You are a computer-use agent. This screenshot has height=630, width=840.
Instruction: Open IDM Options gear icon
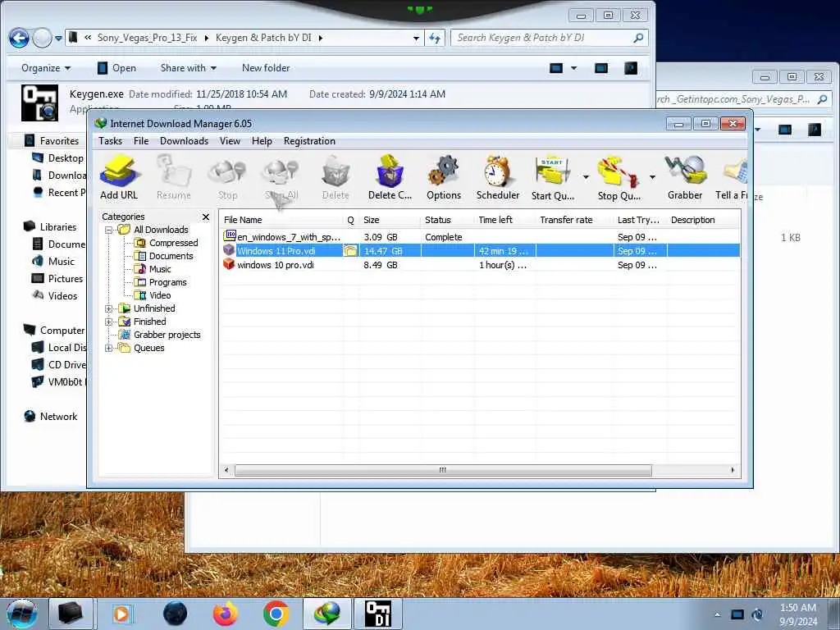[x=444, y=177]
